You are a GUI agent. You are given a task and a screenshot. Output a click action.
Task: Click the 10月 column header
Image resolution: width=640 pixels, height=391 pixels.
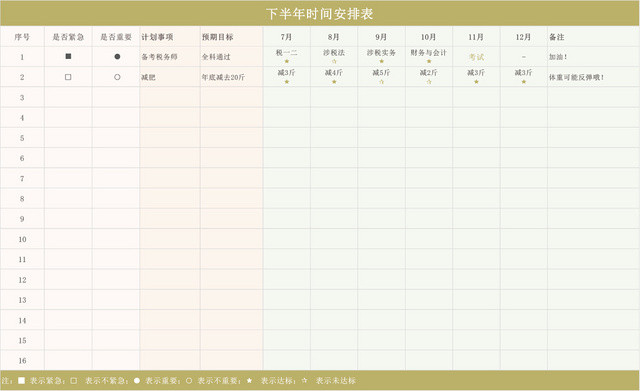point(429,37)
